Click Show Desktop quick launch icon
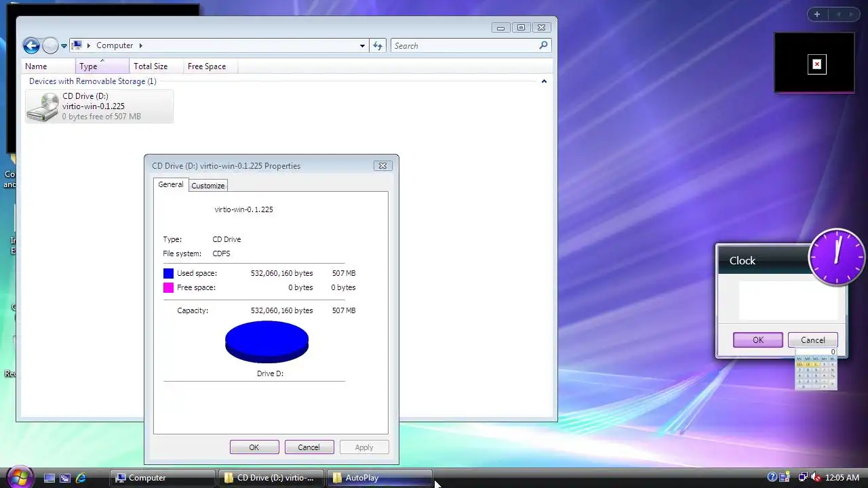868x488 pixels. [49, 478]
